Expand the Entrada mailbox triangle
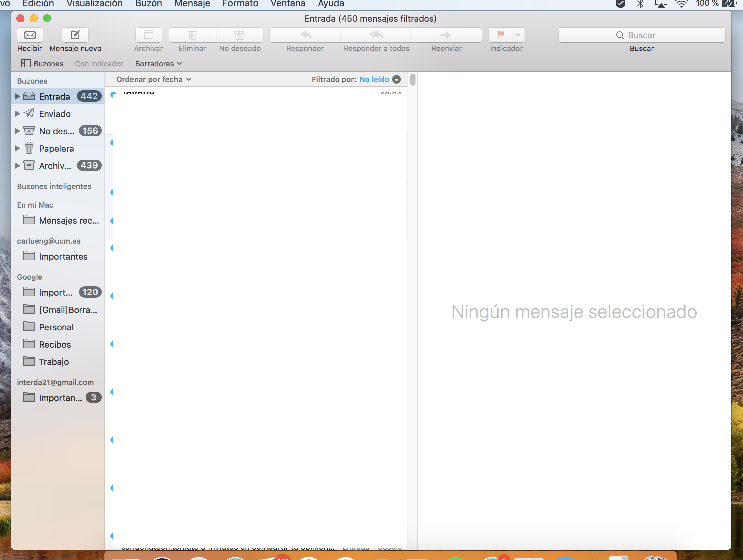 point(17,96)
